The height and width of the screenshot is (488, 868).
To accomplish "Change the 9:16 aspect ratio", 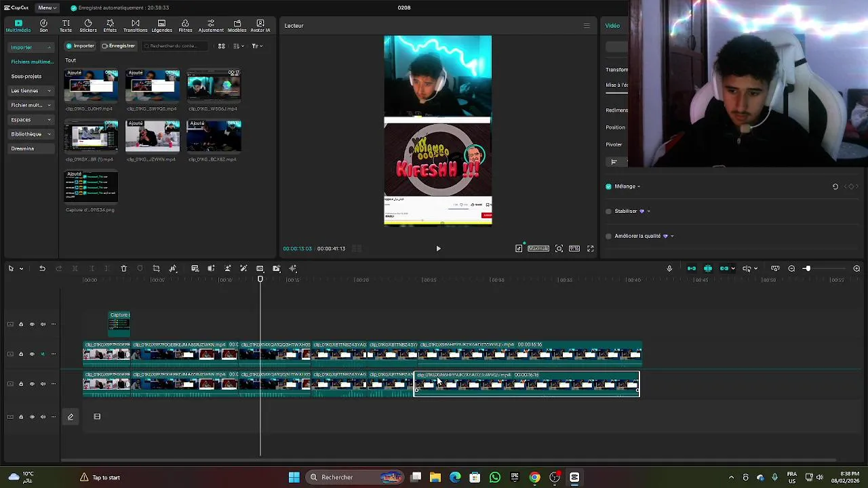I will (x=574, y=249).
